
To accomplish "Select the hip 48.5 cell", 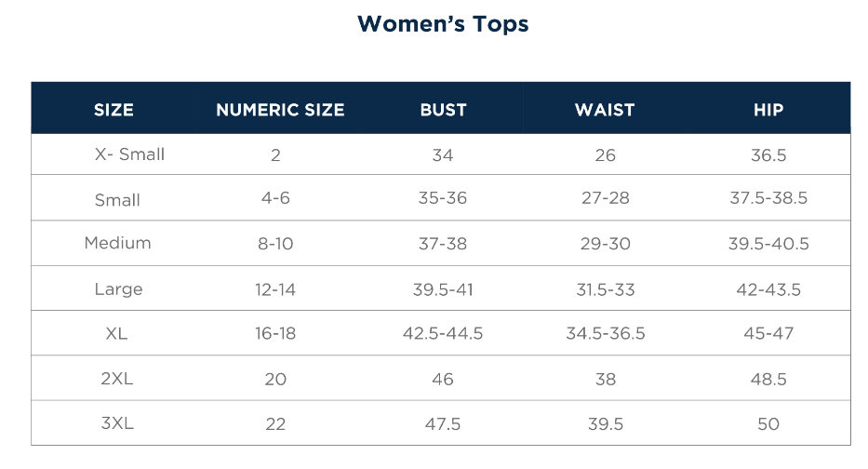I will click(768, 380).
